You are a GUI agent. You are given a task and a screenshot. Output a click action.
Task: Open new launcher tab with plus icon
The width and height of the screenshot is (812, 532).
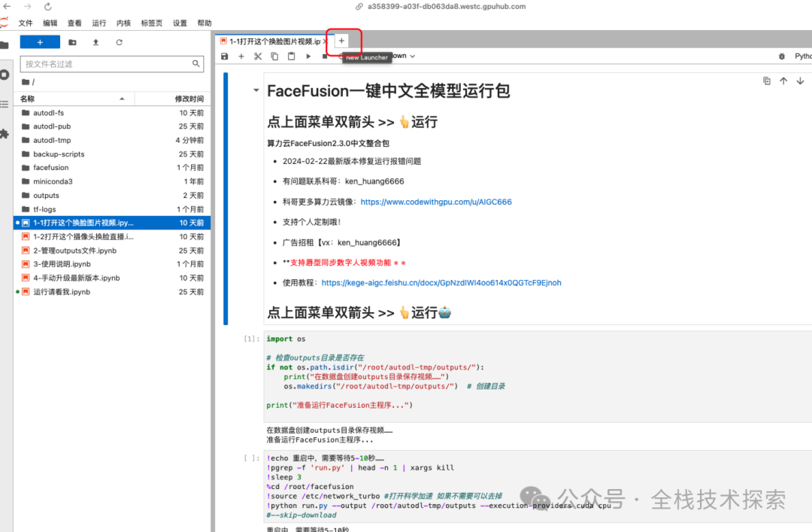(341, 41)
